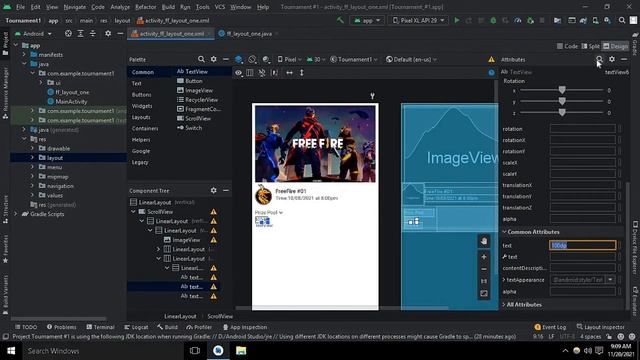Click the Windows Start button
Viewport: 640px width, 360px height.
[x=11, y=351]
